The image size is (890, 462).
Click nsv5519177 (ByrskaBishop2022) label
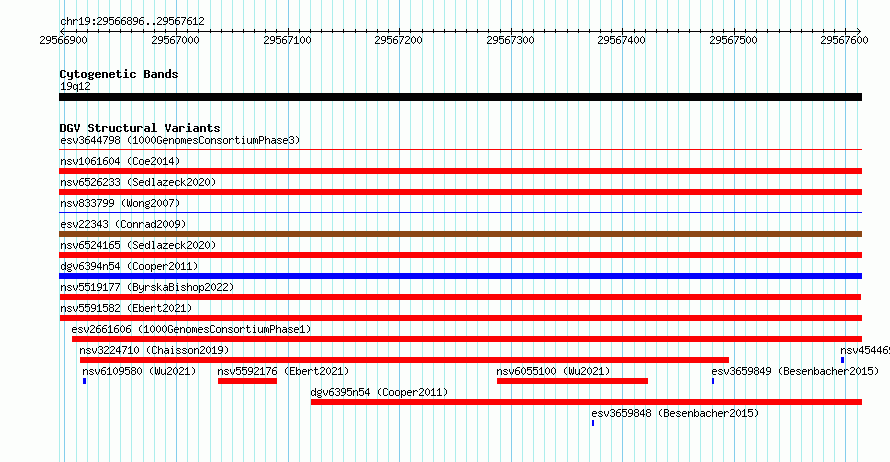pos(147,287)
